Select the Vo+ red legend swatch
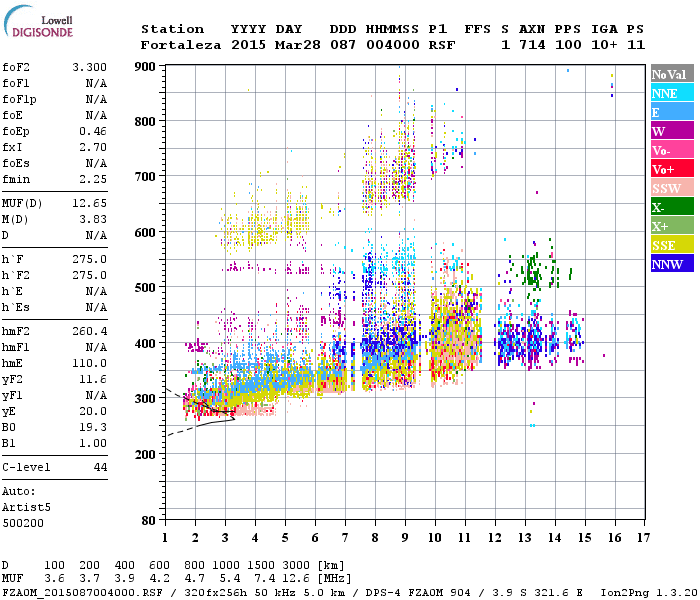Screen dimensions: 700x600 pyautogui.click(x=672, y=169)
